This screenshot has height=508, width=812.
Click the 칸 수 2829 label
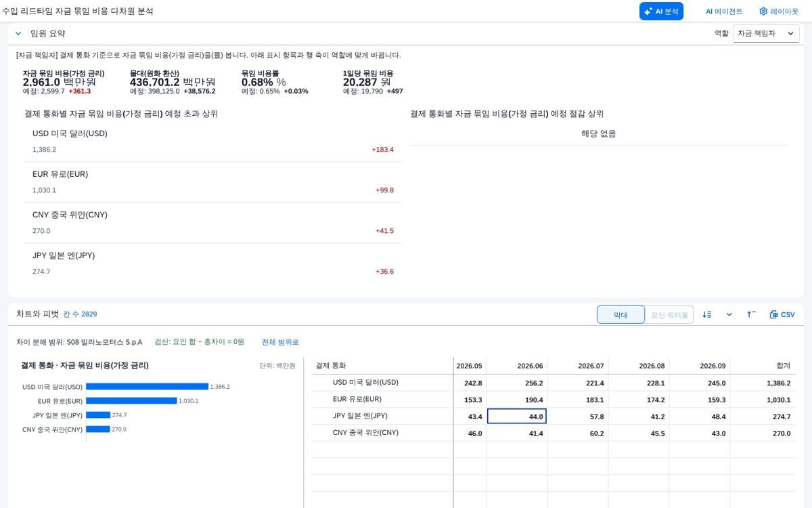80,314
